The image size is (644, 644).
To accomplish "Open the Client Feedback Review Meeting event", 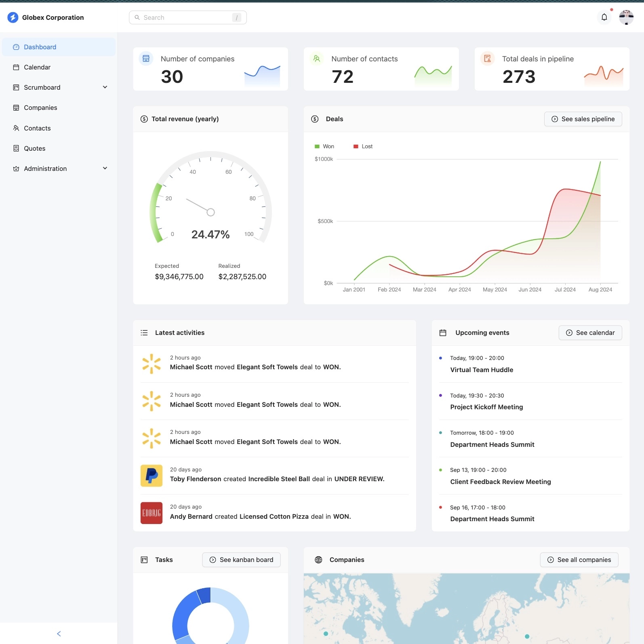I will pyautogui.click(x=501, y=482).
